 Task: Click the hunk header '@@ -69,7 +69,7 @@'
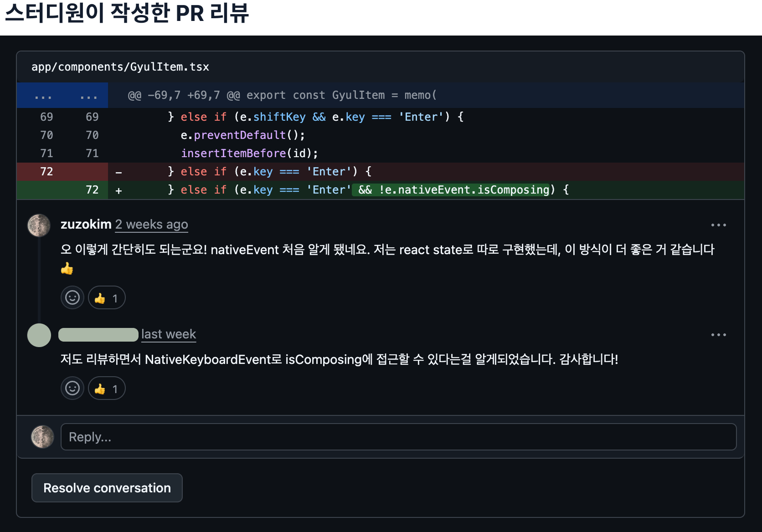184,96
